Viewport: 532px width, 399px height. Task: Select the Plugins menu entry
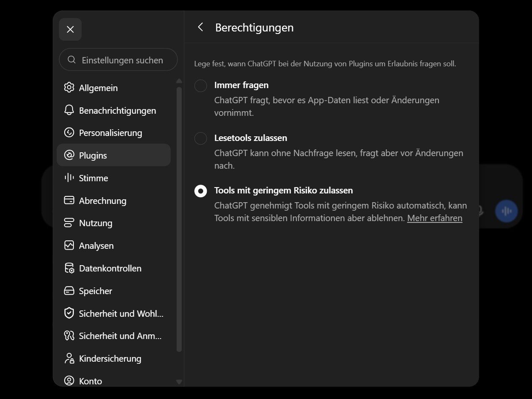click(x=113, y=155)
